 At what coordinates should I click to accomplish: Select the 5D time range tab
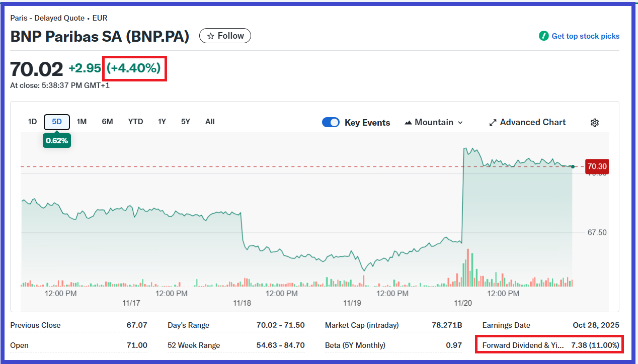57,122
